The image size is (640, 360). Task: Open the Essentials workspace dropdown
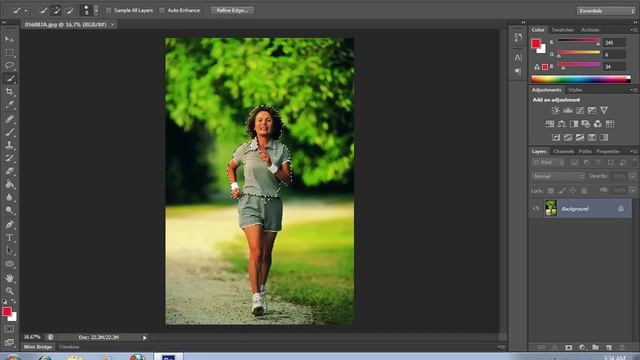click(606, 11)
